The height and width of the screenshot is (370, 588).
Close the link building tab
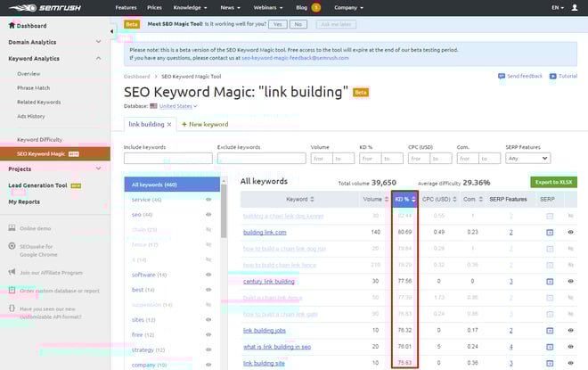(169, 124)
